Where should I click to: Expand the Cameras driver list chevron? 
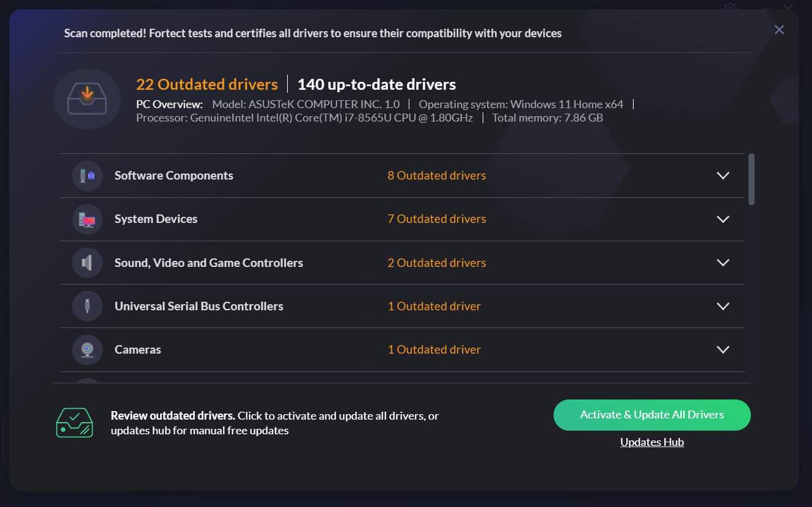pos(723,350)
